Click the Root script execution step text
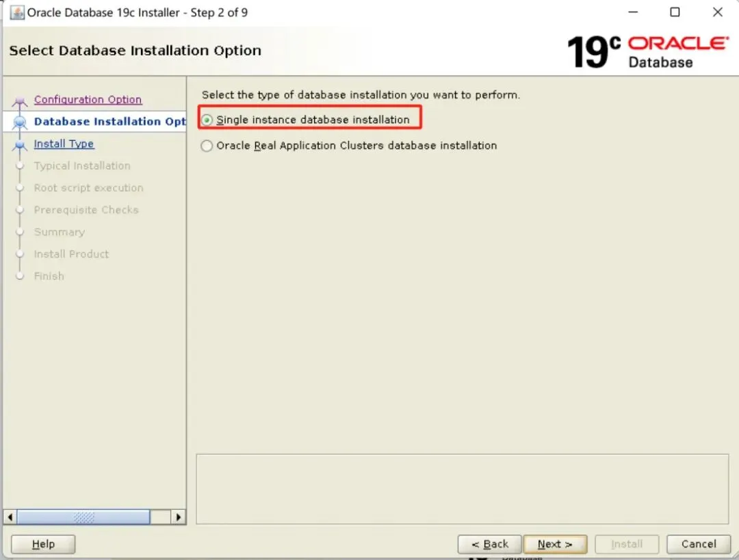The width and height of the screenshot is (739, 560). point(88,188)
